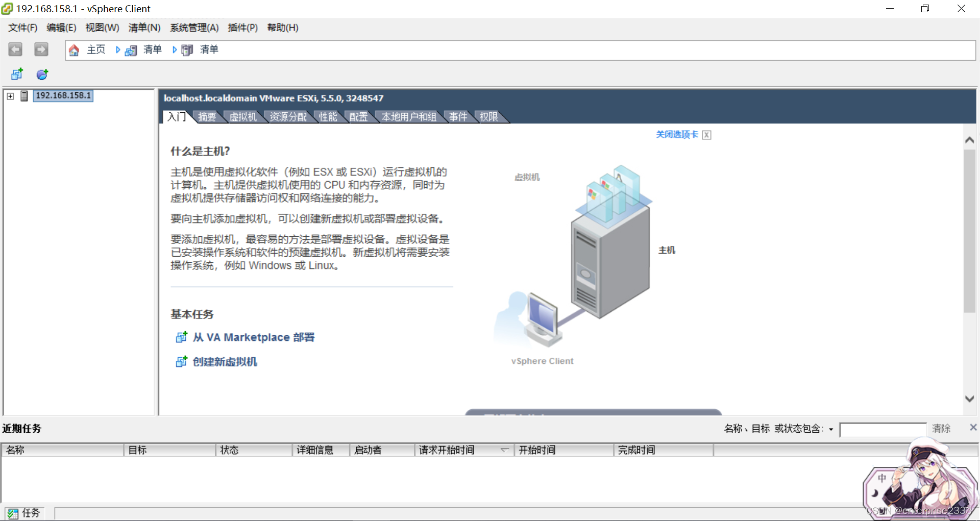The image size is (980, 521).
Task: Open the first breadcrumb arrow after 主页
Action: [118, 49]
